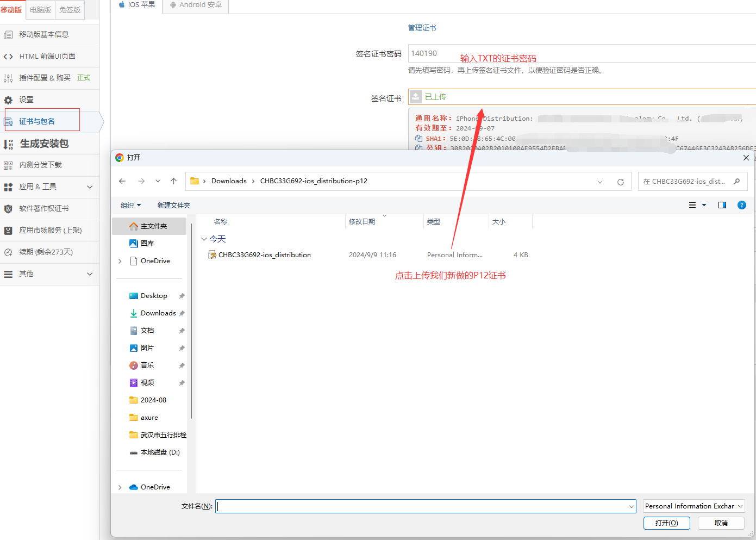This screenshot has height=540, width=756.
Task: Click the search magnifier icon
Action: coord(736,182)
